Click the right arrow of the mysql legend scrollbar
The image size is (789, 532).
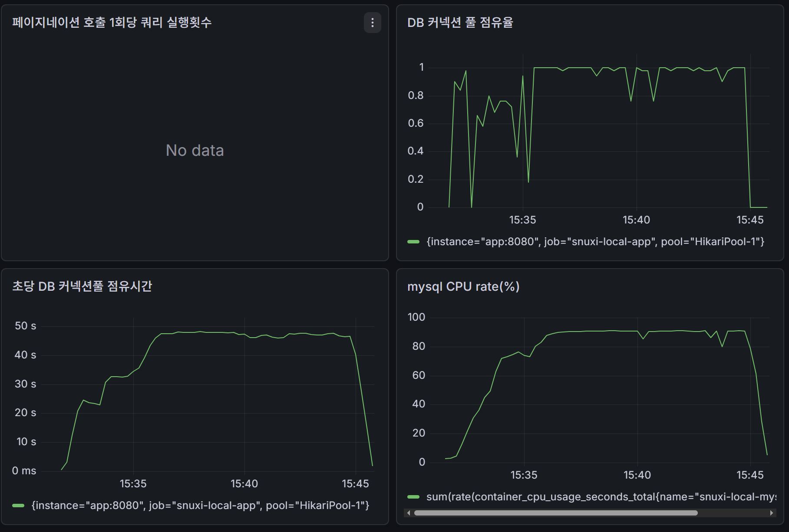pos(771,513)
